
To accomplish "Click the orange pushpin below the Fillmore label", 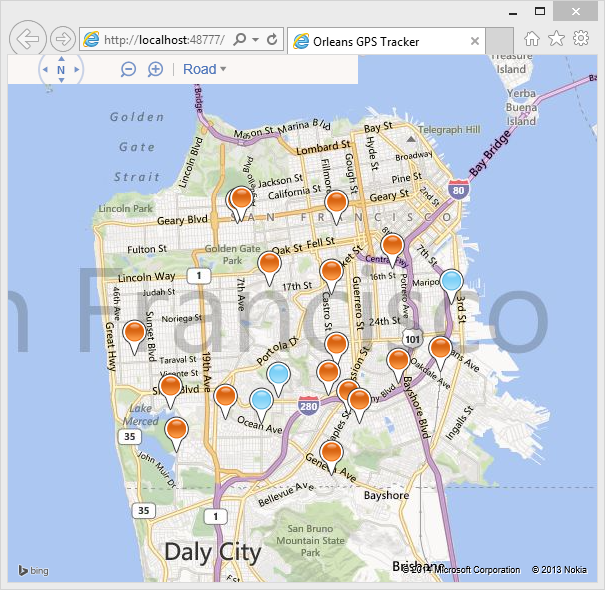I will pos(336,201).
